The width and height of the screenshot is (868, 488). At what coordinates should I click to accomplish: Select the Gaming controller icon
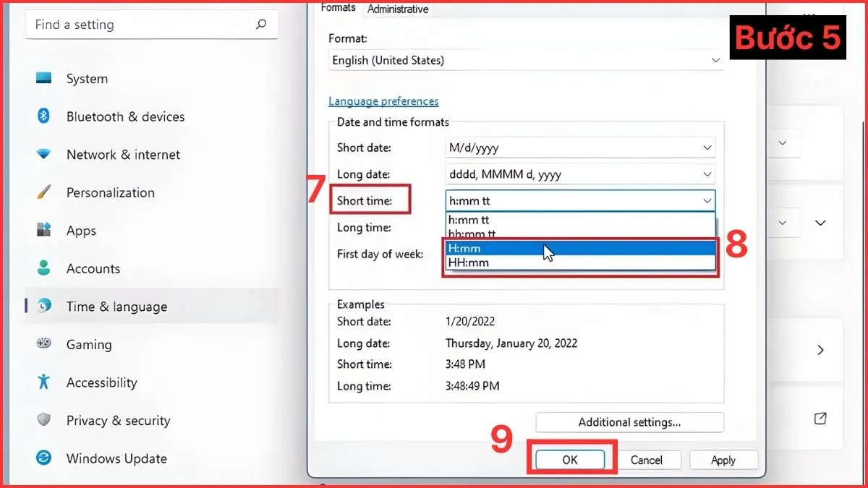45,344
